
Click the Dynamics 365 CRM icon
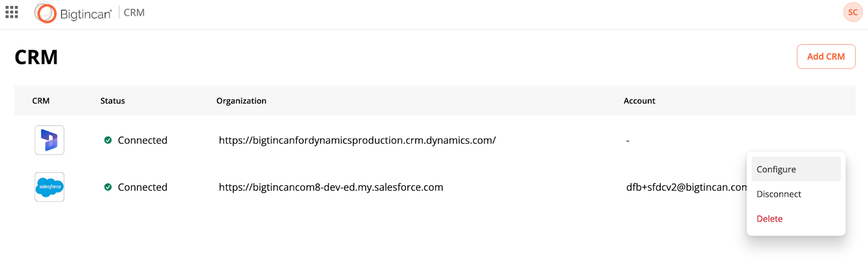click(x=49, y=140)
